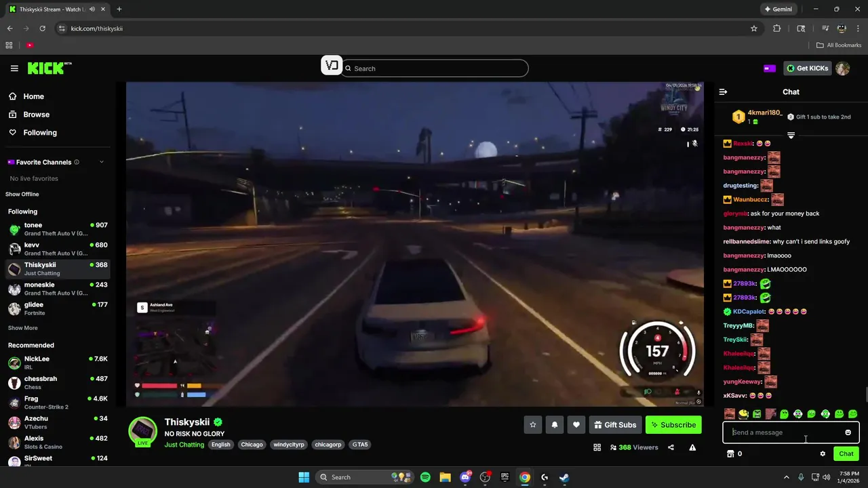Open Spotify from the taskbar

pyautogui.click(x=425, y=477)
